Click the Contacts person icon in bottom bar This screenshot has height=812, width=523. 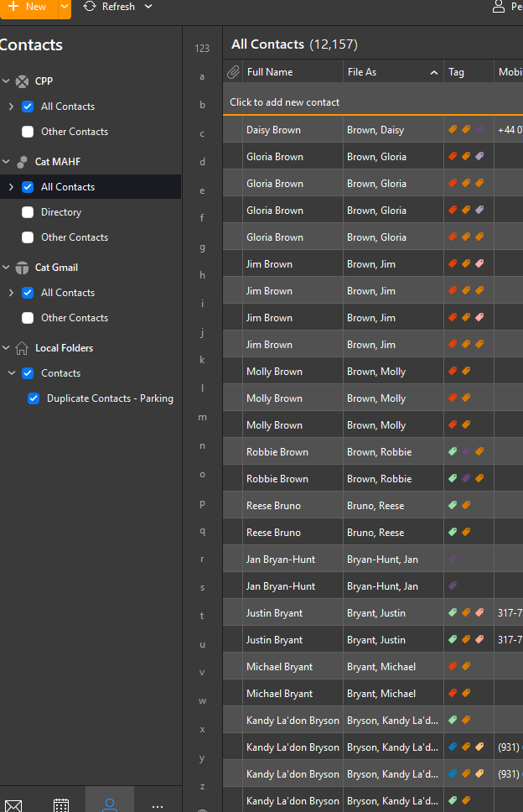tap(110, 804)
